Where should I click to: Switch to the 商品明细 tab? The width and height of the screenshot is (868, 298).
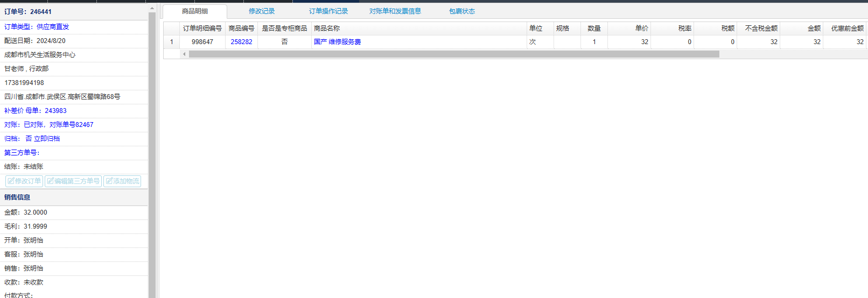click(x=195, y=11)
